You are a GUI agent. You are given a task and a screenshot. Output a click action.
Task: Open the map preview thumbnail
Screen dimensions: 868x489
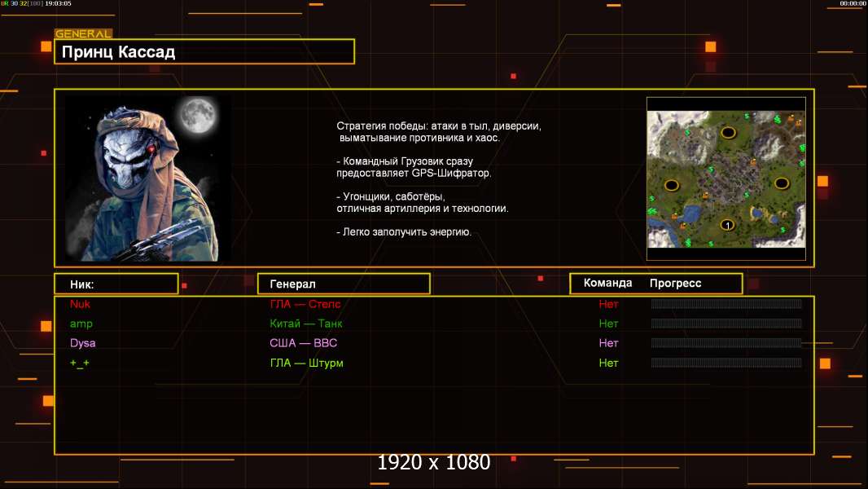726,178
